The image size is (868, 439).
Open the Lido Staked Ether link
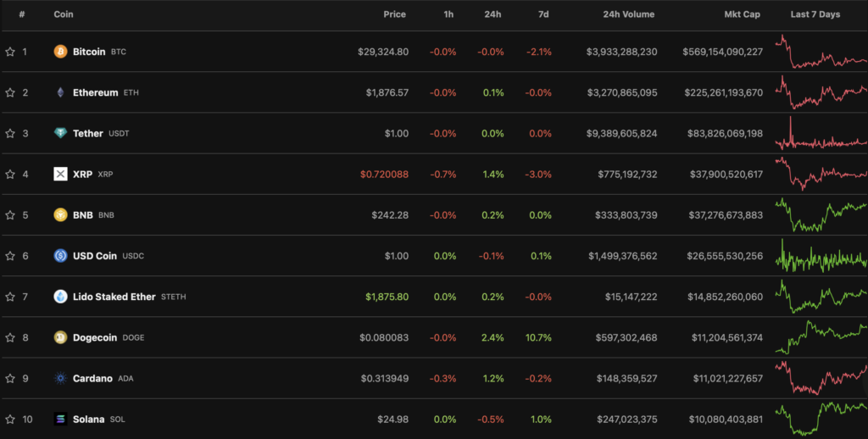click(x=114, y=297)
